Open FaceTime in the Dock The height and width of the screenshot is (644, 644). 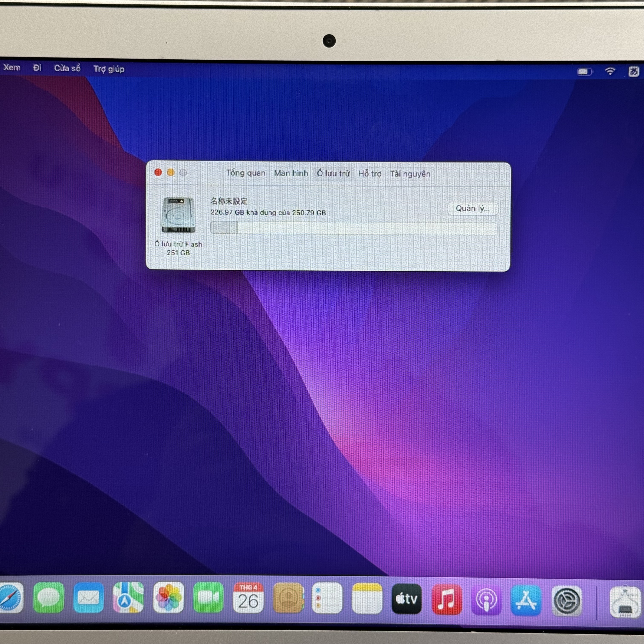pyautogui.click(x=208, y=598)
